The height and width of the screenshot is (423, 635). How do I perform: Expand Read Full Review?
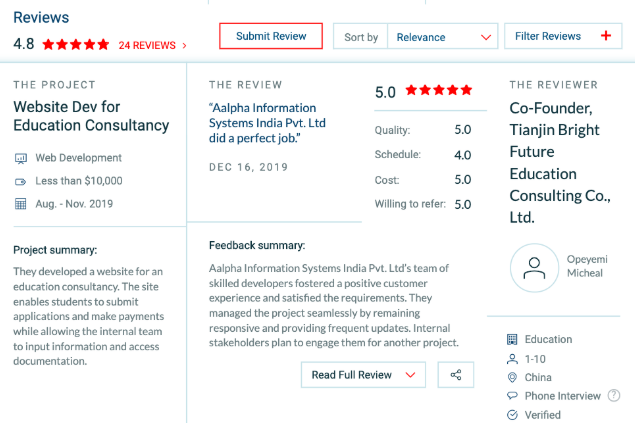coord(363,375)
